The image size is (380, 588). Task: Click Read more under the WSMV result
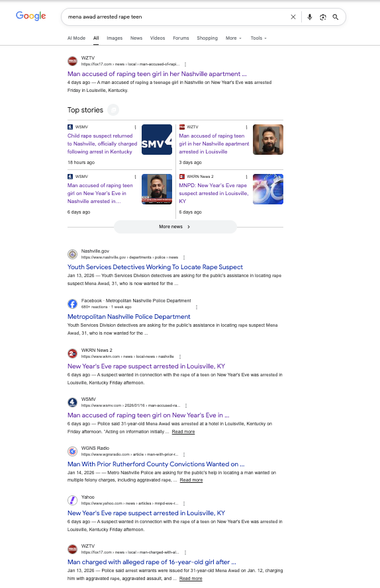coord(183,432)
